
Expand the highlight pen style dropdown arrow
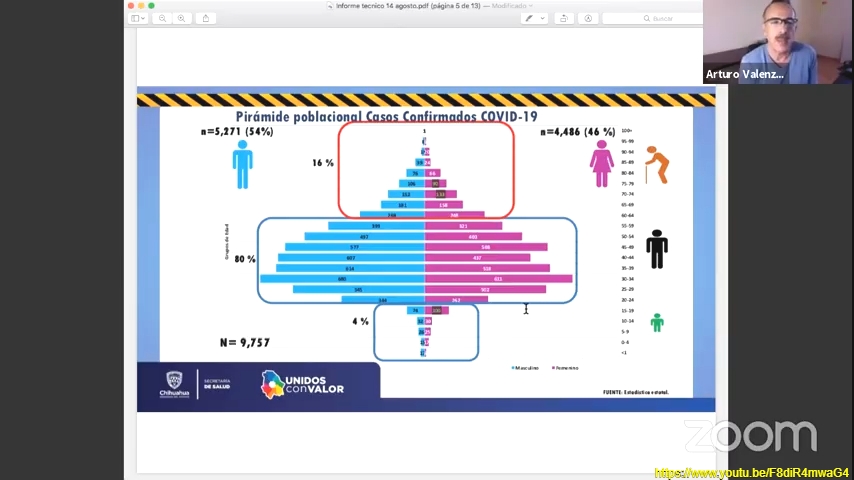pos(543,18)
